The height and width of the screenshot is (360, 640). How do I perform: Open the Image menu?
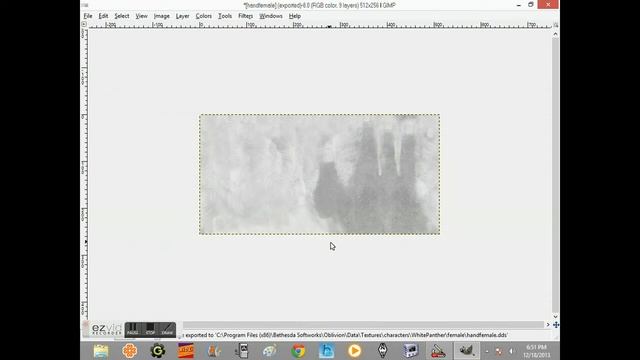pos(162,16)
